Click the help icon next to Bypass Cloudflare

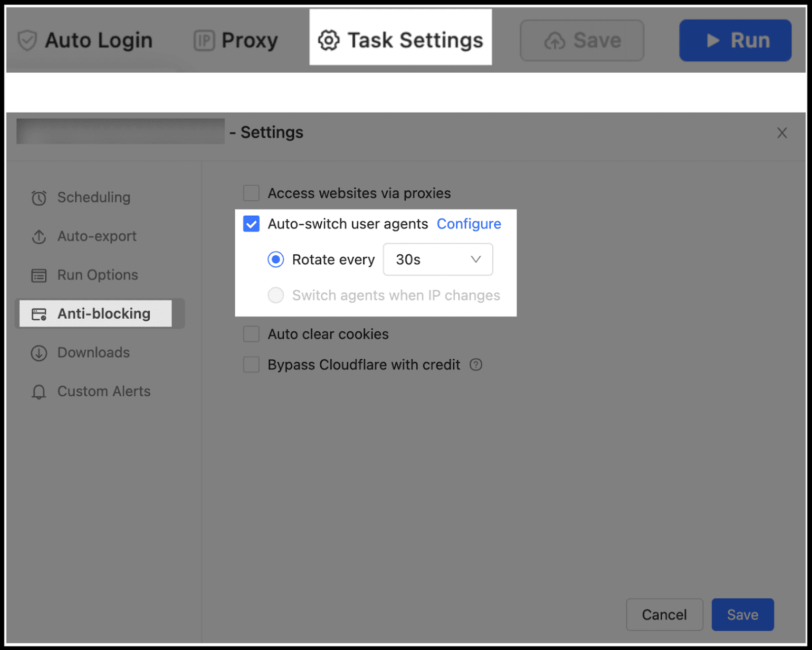tap(476, 365)
